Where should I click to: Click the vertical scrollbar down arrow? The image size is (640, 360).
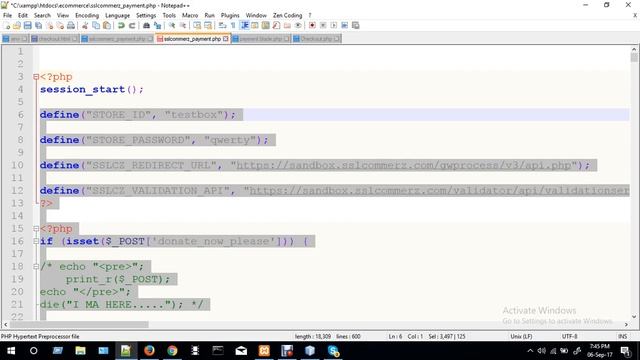click(x=634, y=317)
